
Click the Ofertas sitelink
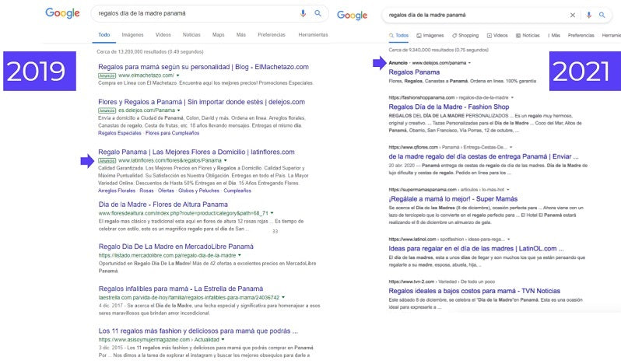click(166, 191)
